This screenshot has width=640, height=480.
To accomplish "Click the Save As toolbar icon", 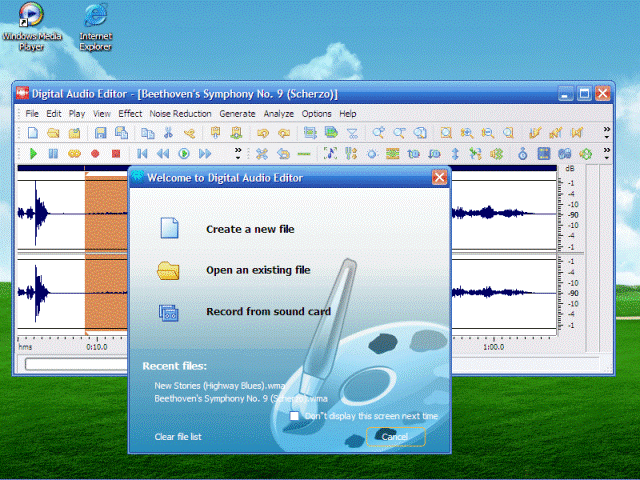I will coord(121,133).
